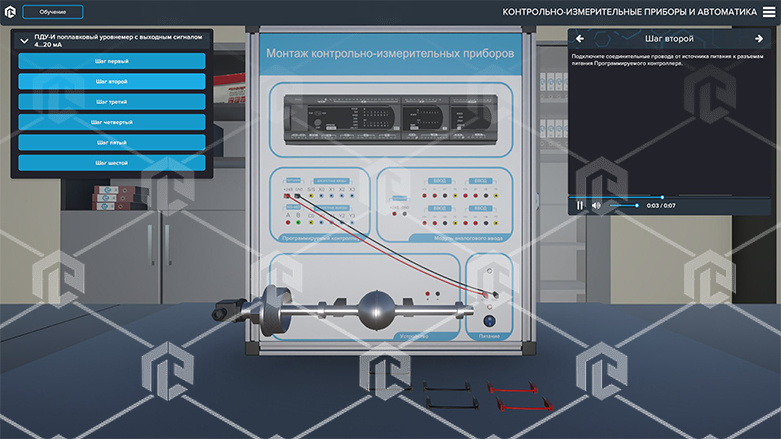
Task: Collapse the ПДУ-И level gauge step list
Action: click(x=23, y=40)
